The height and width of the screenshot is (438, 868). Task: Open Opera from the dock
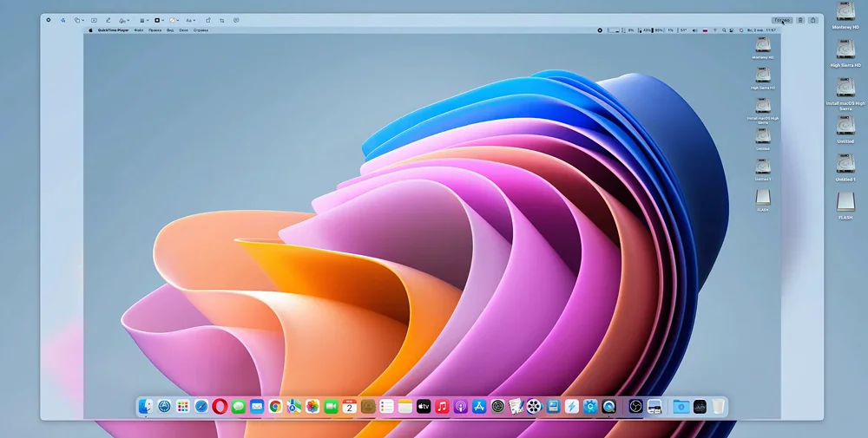pyautogui.click(x=220, y=407)
